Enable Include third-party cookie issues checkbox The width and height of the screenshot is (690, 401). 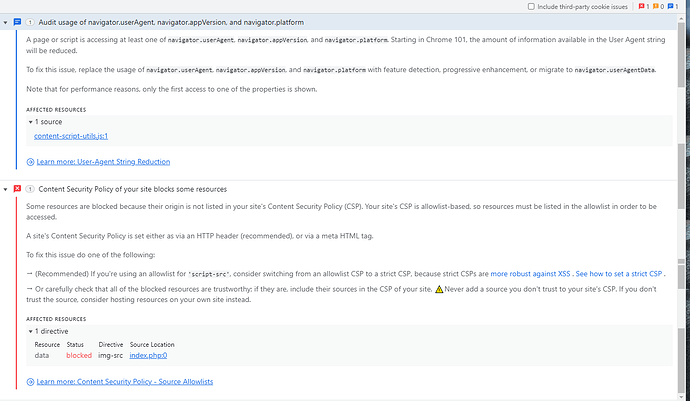tap(531, 7)
